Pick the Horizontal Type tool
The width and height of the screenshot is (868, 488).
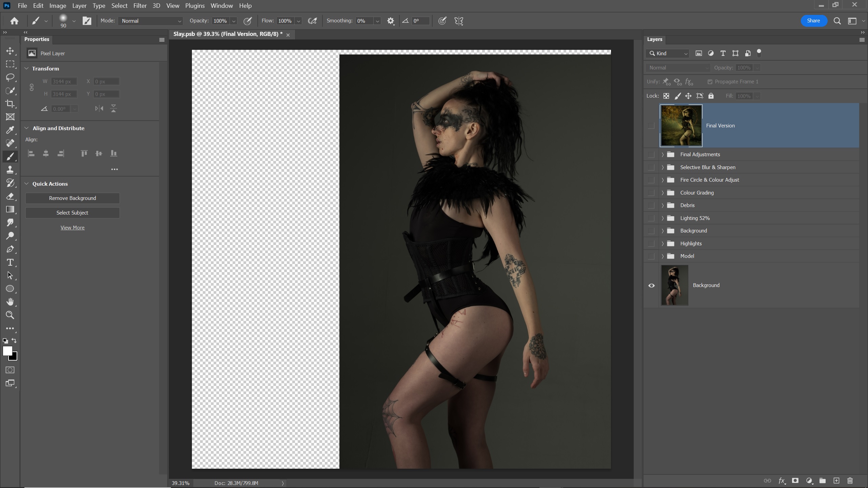10,262
